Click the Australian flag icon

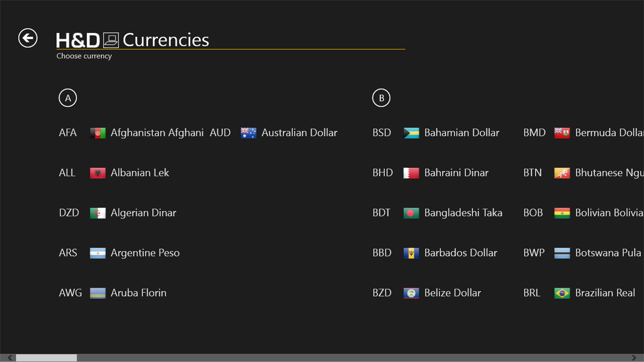[x=248, y=133]
